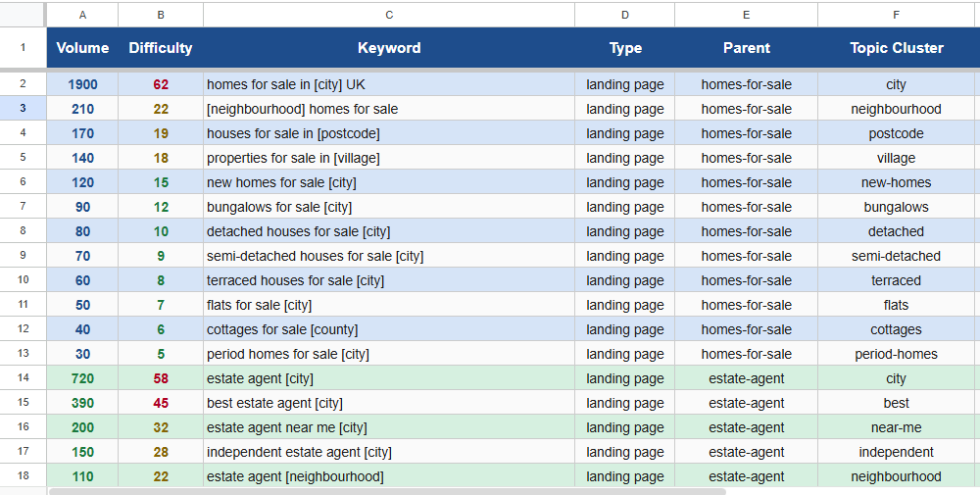Viewport: 980px width, 495px height.
Task: Select the volume 210 cell
Action: pos(82,109)
